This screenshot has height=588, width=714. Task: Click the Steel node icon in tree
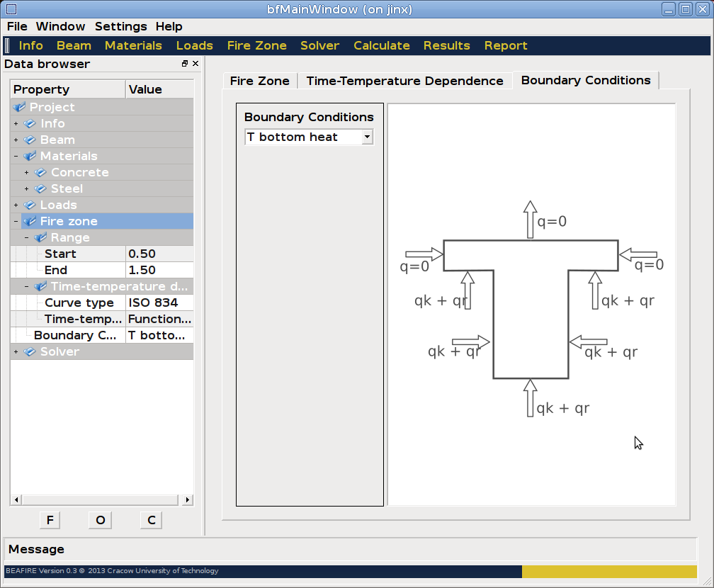(x=41, y=189)
